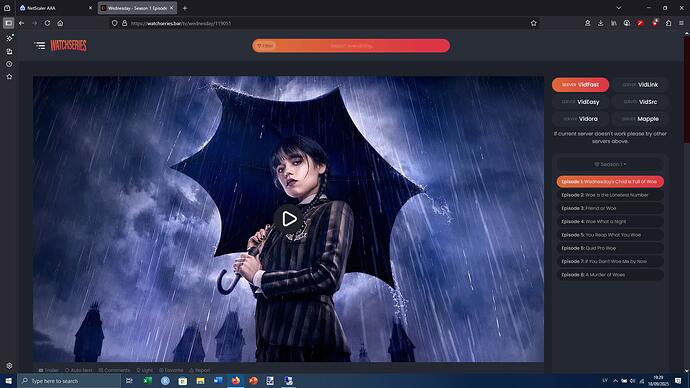Go back to previous page
Screen dimensions: 690x388
(22, 23)
